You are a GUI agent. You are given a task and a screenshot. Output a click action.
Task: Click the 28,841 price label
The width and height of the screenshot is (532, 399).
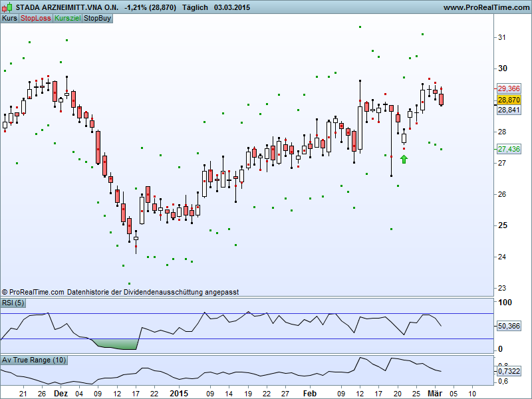[x=509, y=110]
